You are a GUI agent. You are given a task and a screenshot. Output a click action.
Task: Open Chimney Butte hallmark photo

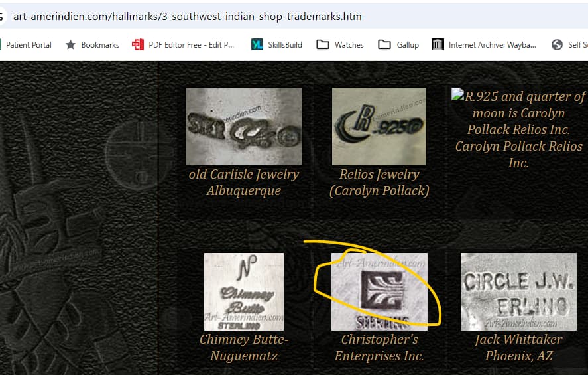click(x=244, y=291)
